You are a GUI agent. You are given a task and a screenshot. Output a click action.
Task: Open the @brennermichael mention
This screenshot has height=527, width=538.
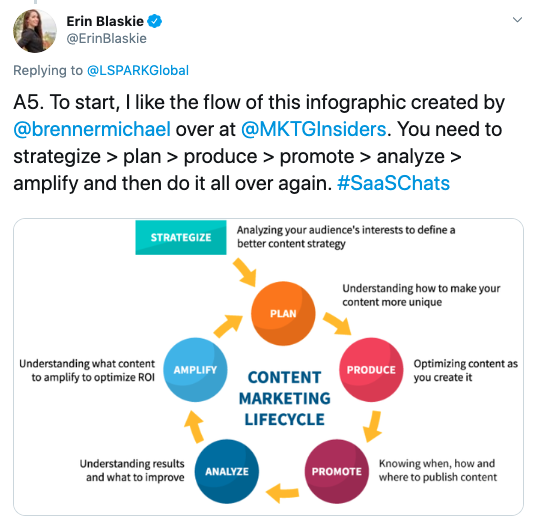(92, 129)
